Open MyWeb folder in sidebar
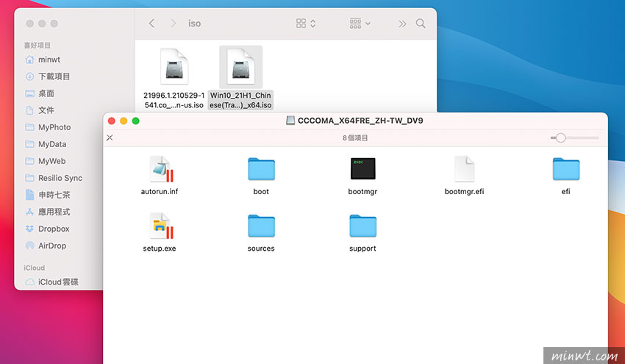The image size is (625, 364). [x=45, y=161]
